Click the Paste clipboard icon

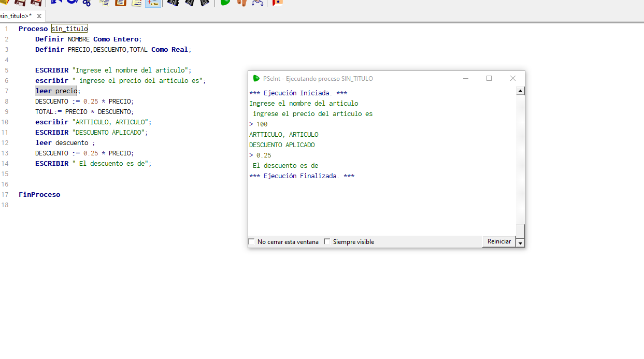120,3
